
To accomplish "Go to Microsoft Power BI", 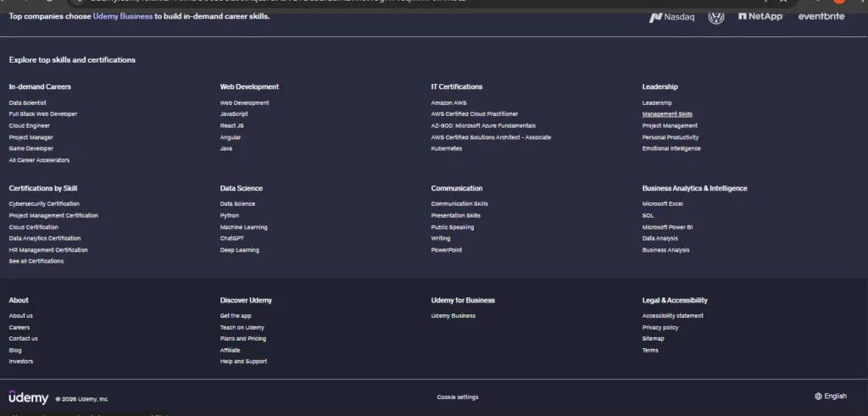I will click(x=668, y=227).
